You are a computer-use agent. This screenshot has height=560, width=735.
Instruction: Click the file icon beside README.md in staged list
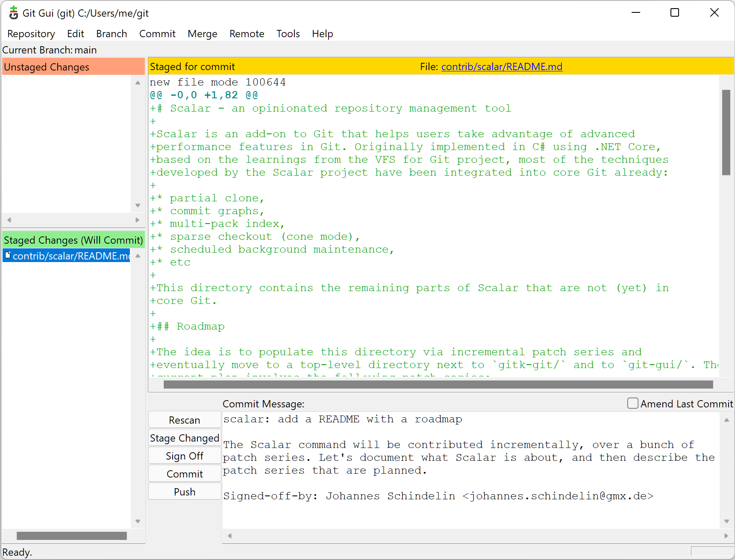(8, 256)
